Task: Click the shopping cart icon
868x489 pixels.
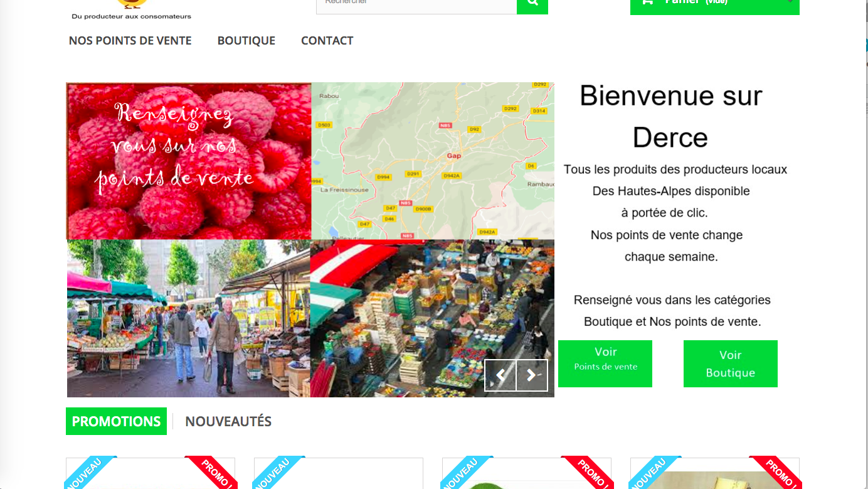Action: [x=647, y=2]
